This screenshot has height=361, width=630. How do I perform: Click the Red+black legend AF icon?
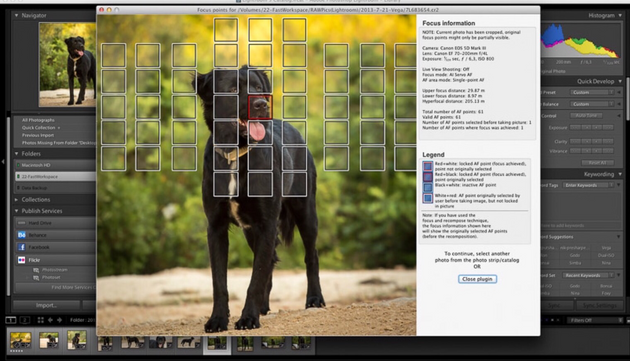[428, 177]
